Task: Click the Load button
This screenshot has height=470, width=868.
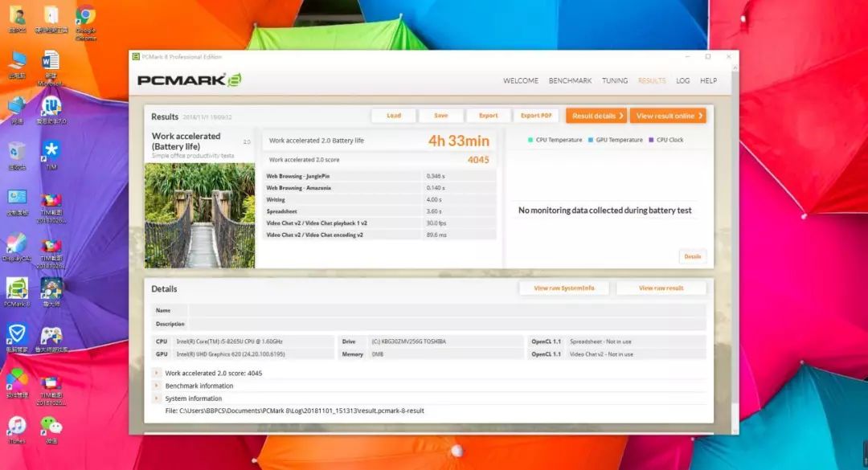Action: pos(394,116)
